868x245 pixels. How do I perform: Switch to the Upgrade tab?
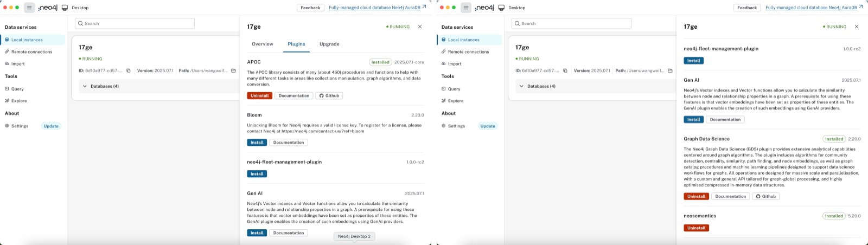click(x=329, y=44)
